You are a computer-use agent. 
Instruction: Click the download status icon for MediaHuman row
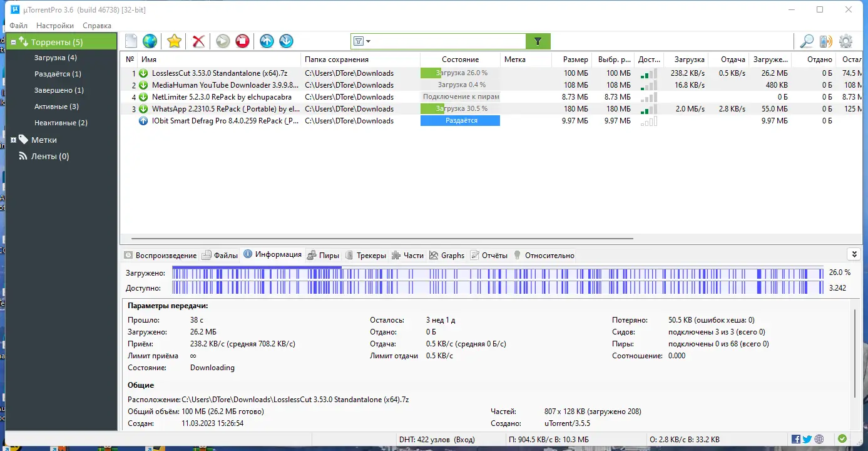click(x=143, y=85)
